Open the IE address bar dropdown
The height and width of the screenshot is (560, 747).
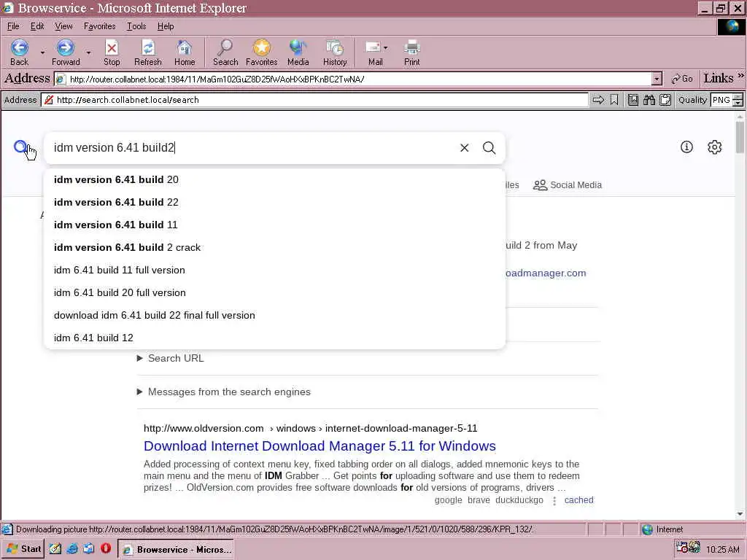click(657, 79)
